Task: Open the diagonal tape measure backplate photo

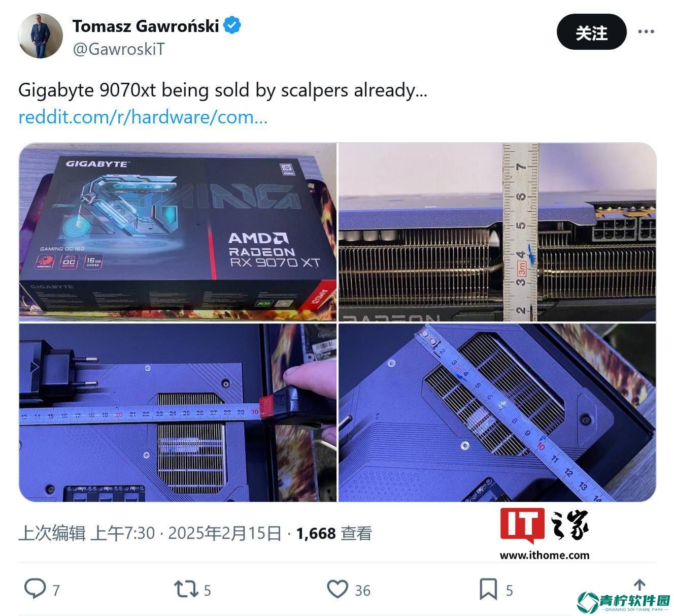Action: (x=497, y=412)
